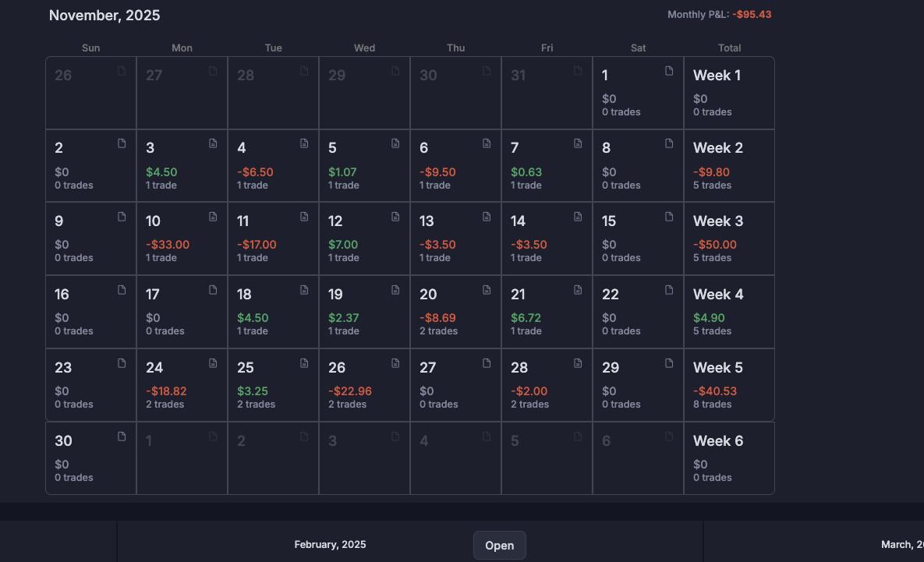Click the note icon on November 10
This screenshot has width=924, height=562.
[x=213, y=217]
